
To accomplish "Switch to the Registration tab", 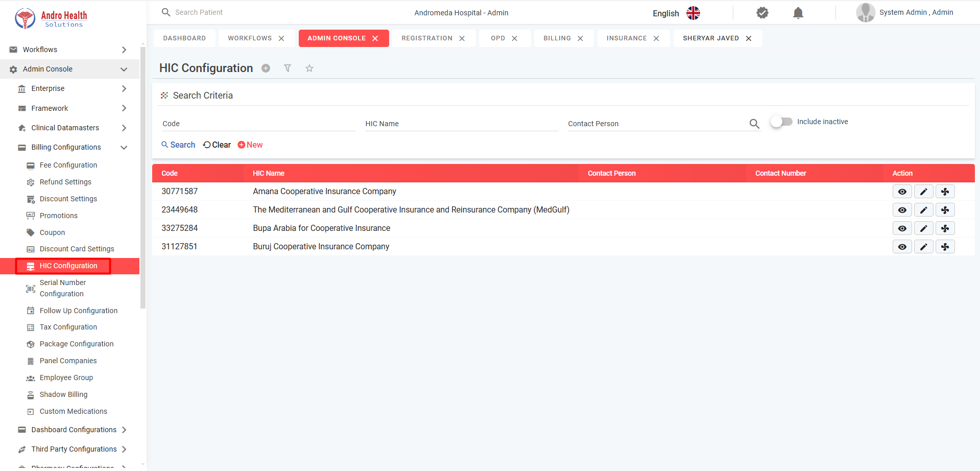I will coord(426,38).
